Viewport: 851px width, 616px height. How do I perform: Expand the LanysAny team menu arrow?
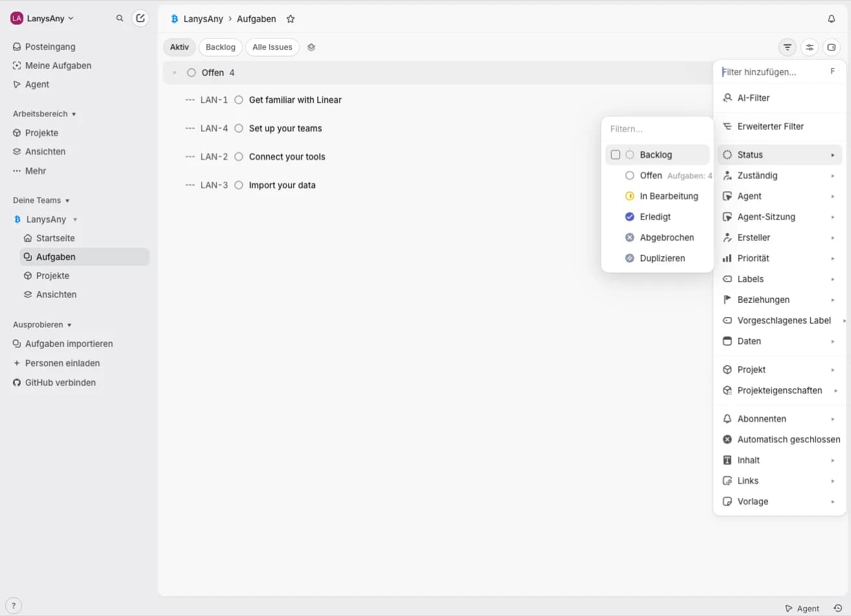tap(75, 220)
